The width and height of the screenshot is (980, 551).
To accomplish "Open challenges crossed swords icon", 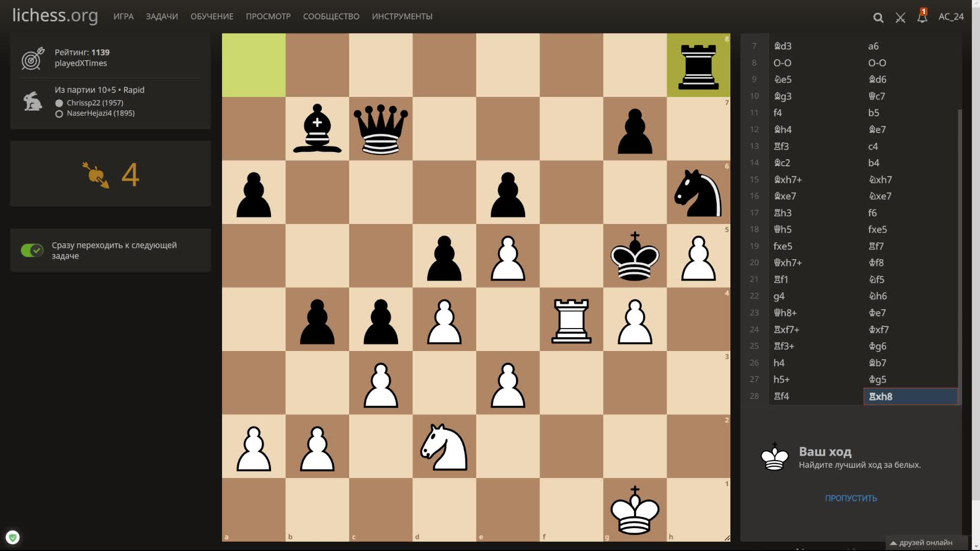I will tap(900, 17).
